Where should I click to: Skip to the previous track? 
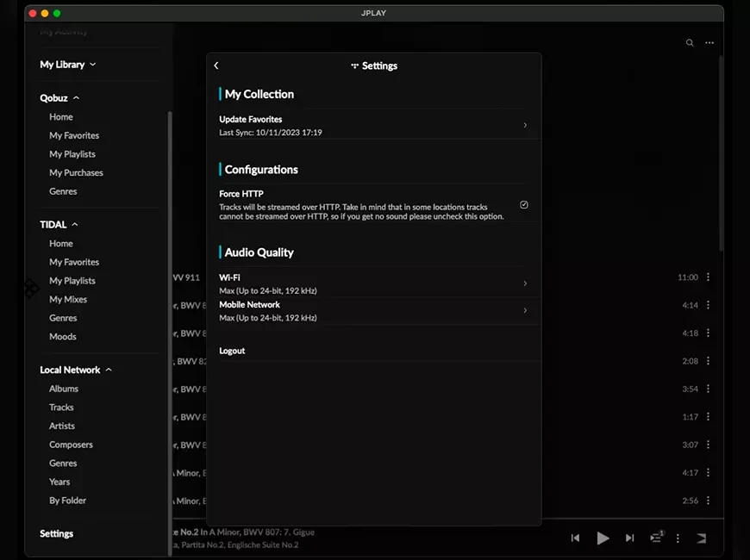click(x=575, y=538)
